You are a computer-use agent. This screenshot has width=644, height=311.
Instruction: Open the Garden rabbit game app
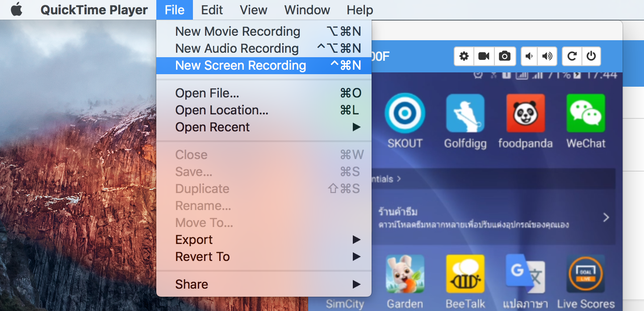click(x=405, y=282)
